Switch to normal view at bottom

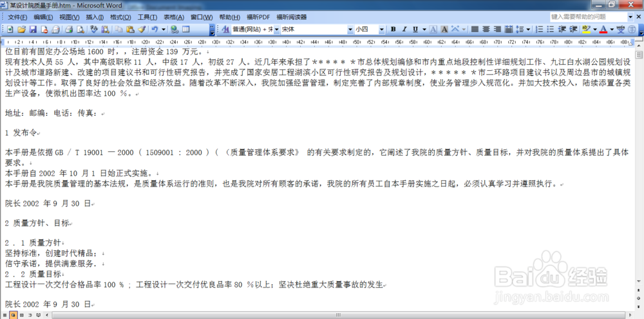4,315
